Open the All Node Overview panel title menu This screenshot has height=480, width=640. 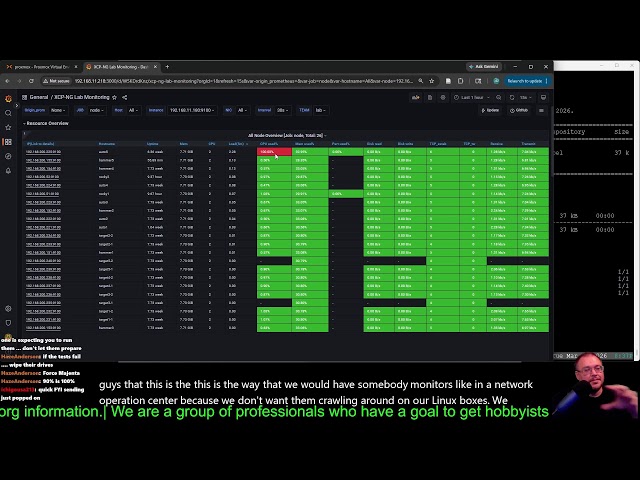tap(287, 135)
